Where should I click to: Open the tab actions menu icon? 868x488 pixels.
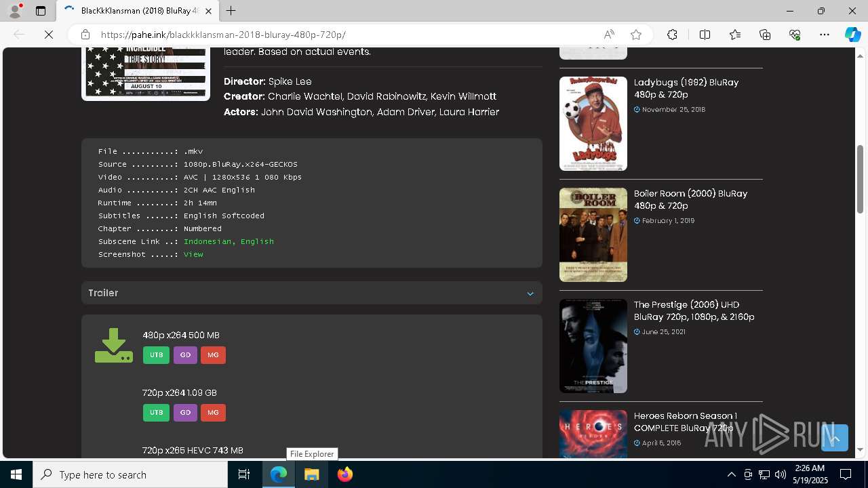click(x=41, y=11)
